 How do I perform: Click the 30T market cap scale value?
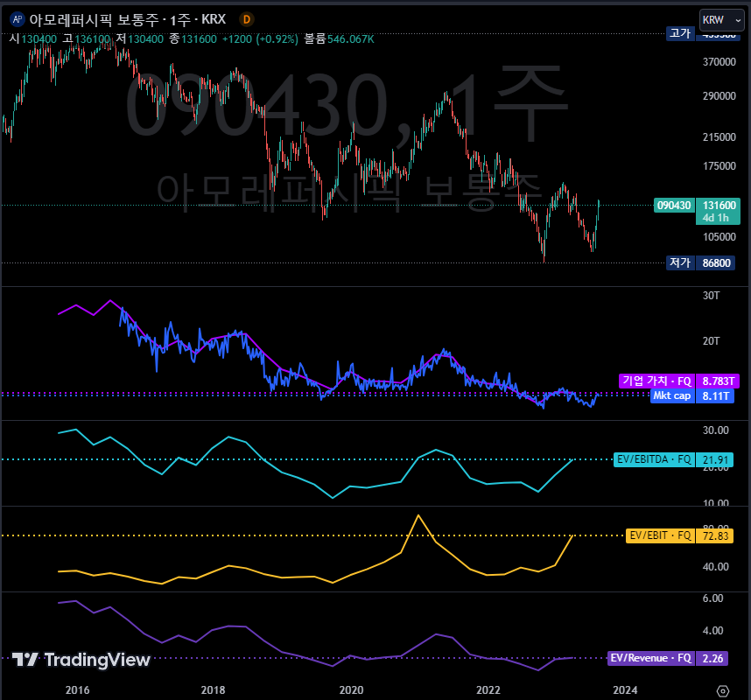coord(711,296)
